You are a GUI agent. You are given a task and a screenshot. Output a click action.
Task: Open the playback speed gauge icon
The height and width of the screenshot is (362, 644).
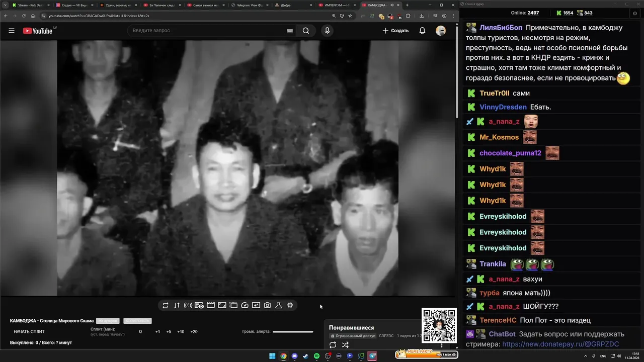(x=245, y=305)
